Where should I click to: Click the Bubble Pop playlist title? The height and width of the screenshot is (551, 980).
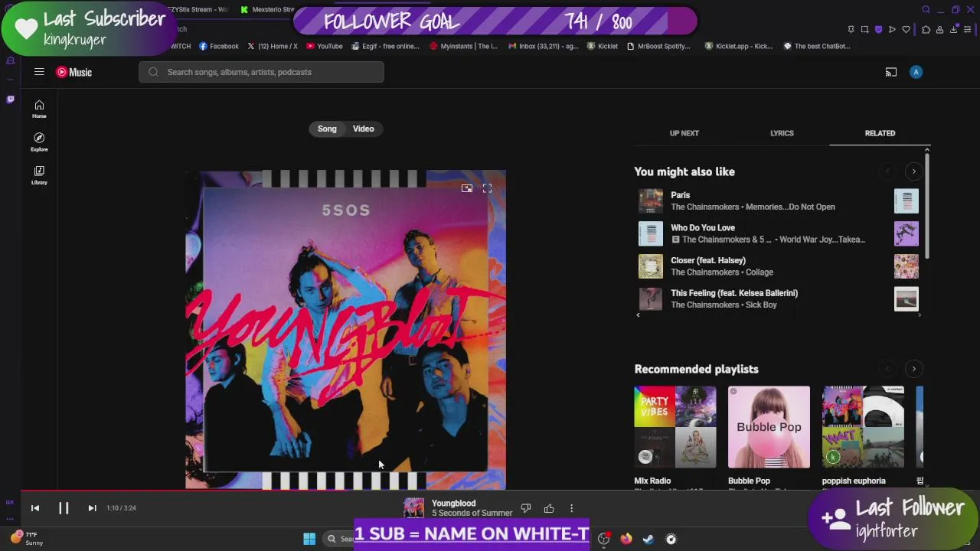pyautogui.click(x=749, y=481)
